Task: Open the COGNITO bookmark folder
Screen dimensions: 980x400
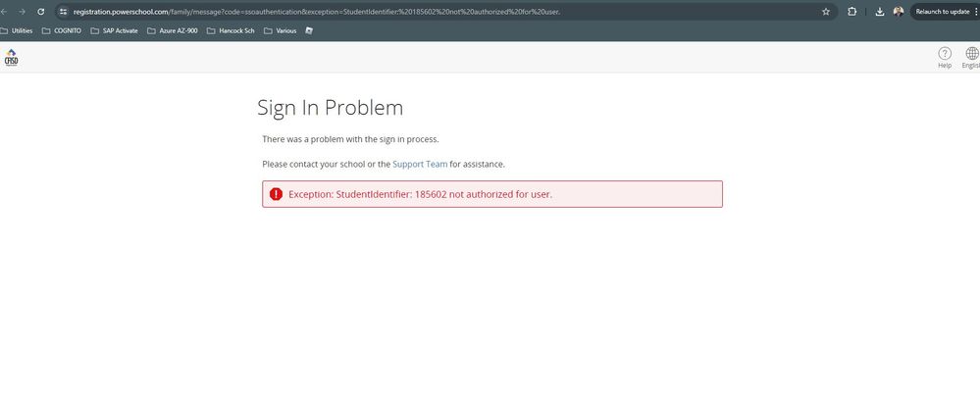Action: [62, 30]
